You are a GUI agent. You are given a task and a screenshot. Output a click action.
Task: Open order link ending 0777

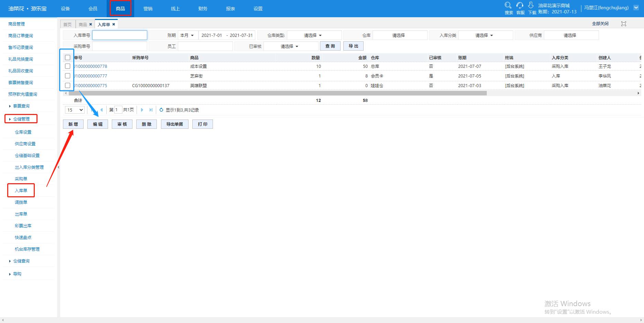tap(90, 76)
